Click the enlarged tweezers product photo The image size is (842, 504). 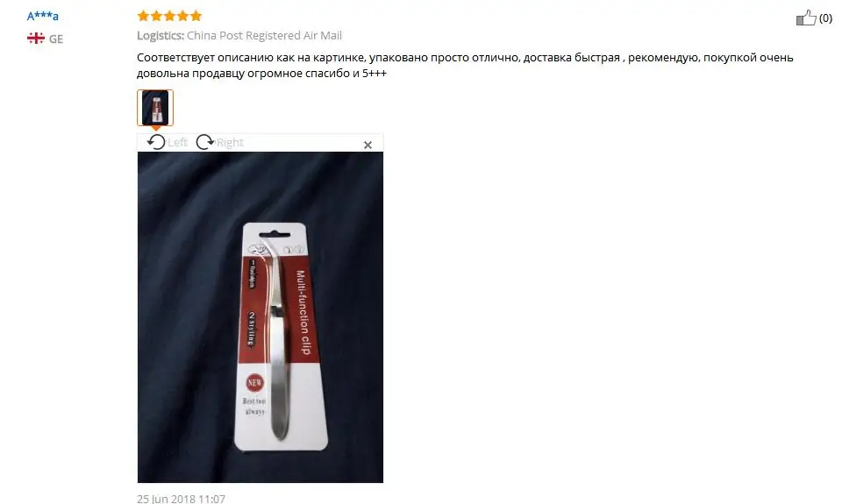click(260, 317)
